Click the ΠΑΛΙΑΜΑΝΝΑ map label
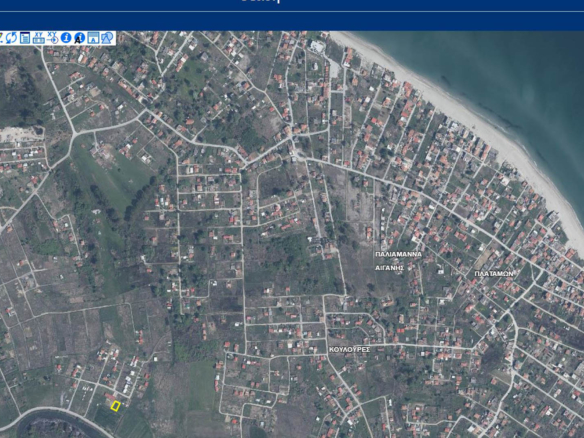 [399, 254]
